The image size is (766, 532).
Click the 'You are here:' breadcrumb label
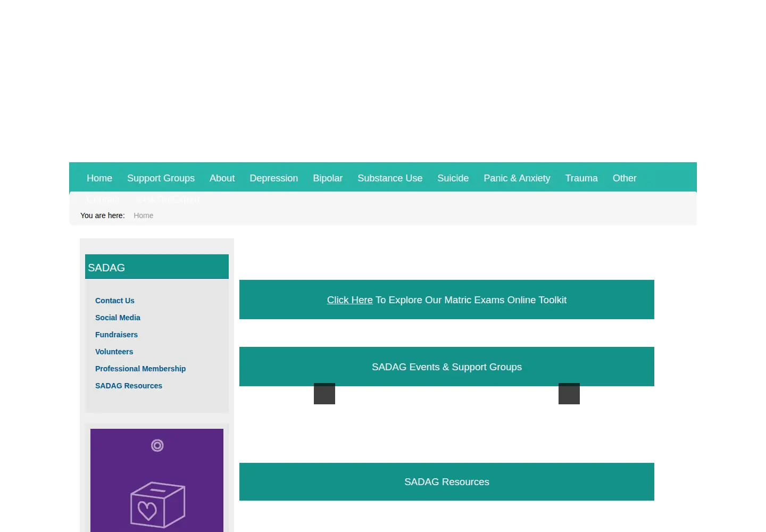point(102,215)
